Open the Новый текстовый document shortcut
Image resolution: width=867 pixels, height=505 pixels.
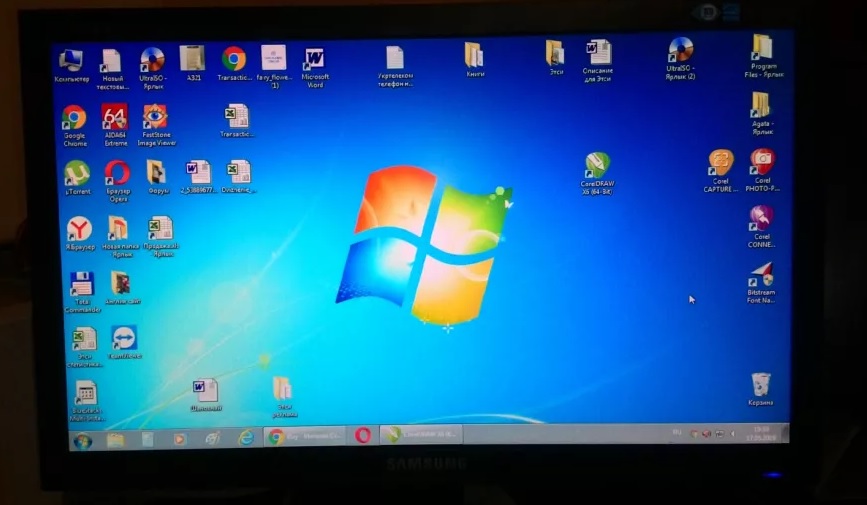112,70
